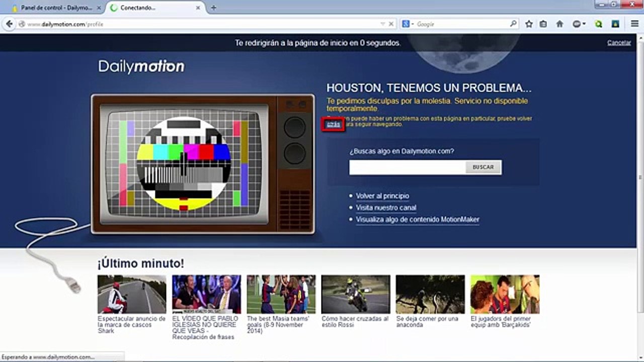Focus the Dailymotion search input box
This screenshot has width=644, height=362.
point(408,167)
